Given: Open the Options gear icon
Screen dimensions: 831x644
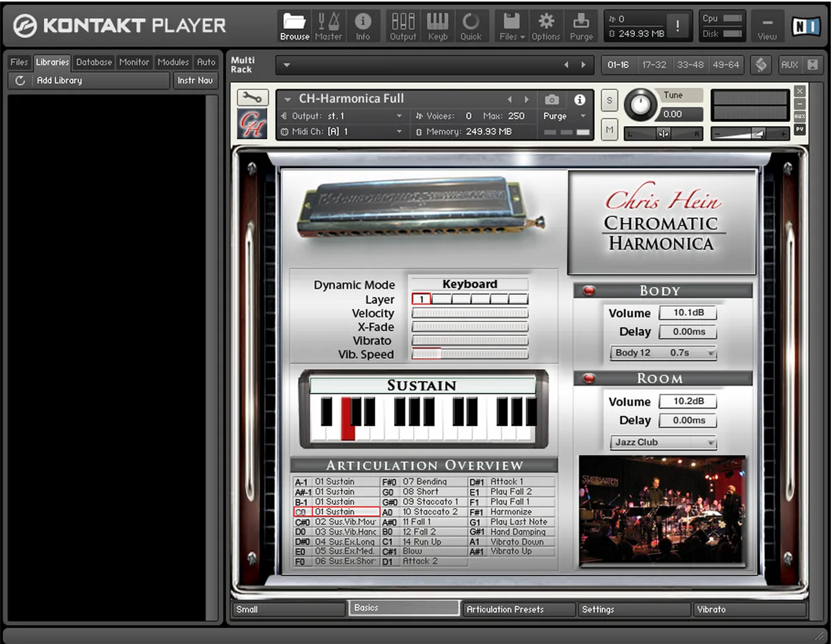Looking at the screenshot, I should (546, 26).
